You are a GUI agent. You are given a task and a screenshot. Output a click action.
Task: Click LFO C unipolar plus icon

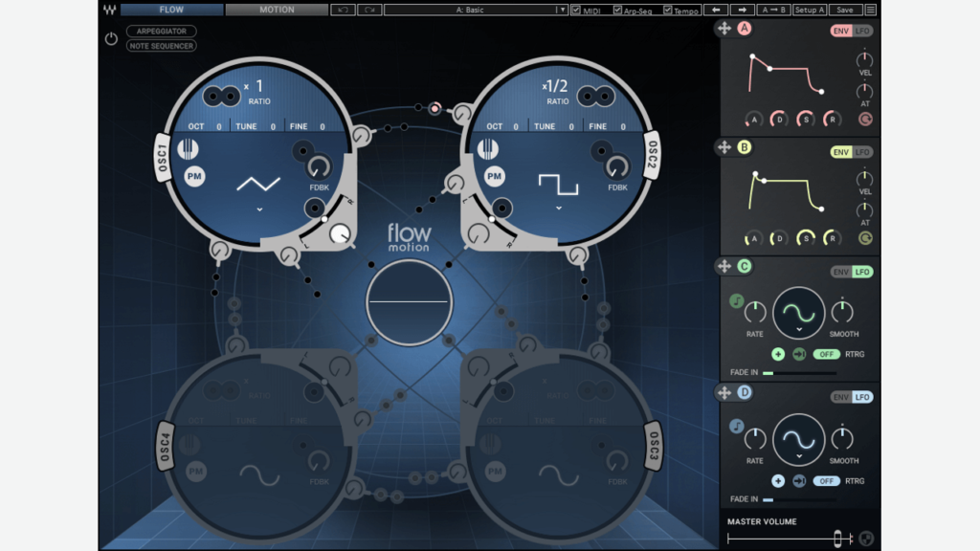tap(778, 354)
